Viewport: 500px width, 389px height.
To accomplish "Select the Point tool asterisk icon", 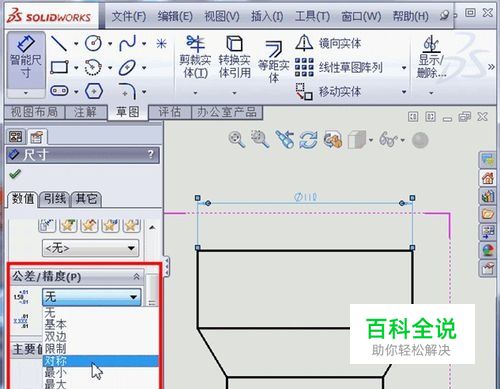I will (x=161, y=43).
